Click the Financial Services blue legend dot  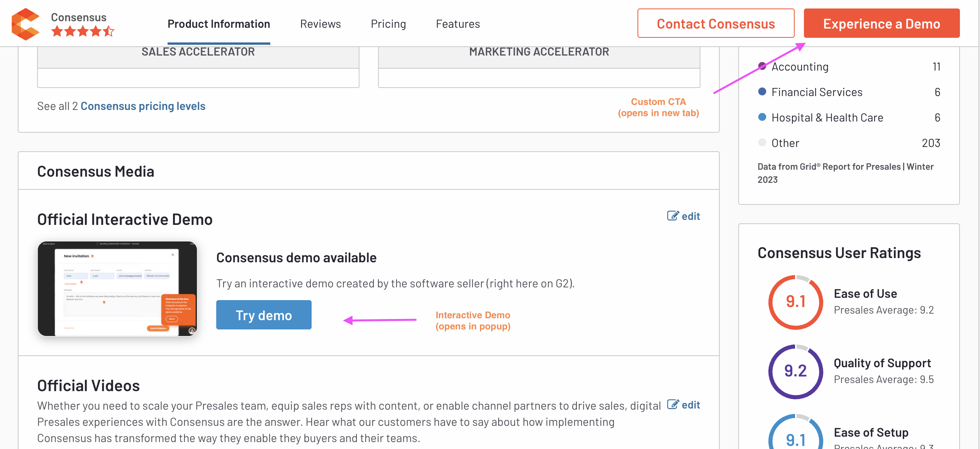762,92
